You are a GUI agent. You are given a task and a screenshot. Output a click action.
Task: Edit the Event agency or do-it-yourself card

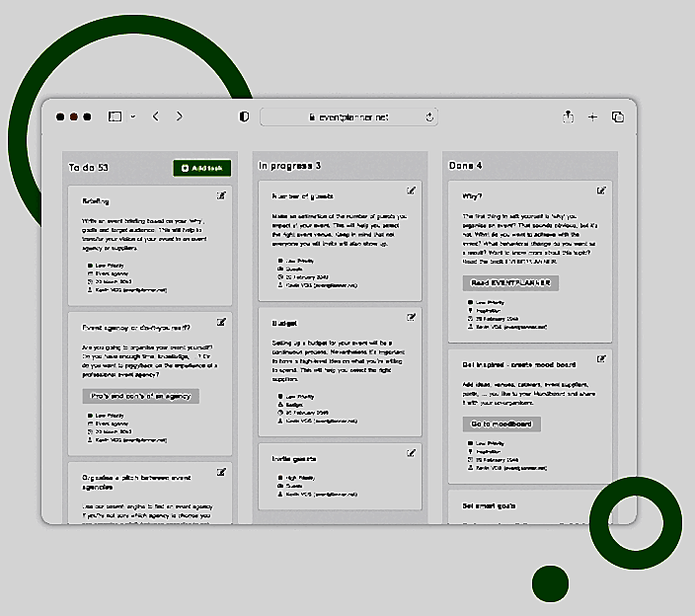click(x=221, y=322)
